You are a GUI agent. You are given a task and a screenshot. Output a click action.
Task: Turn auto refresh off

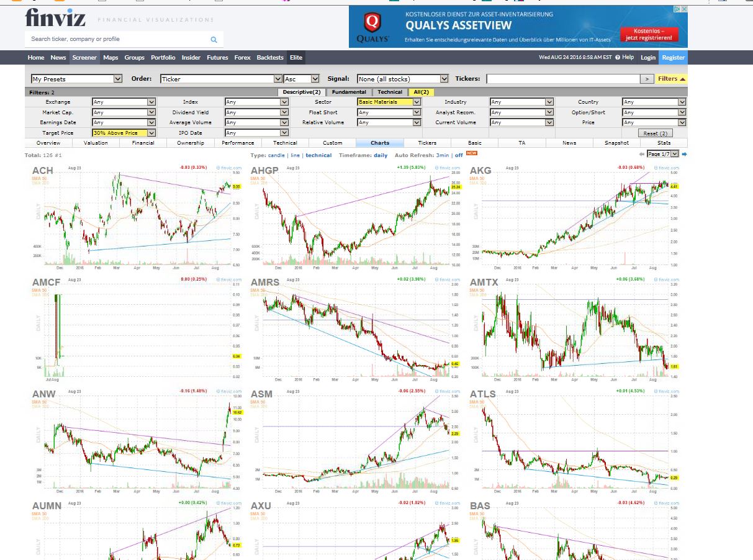point(459,155)
